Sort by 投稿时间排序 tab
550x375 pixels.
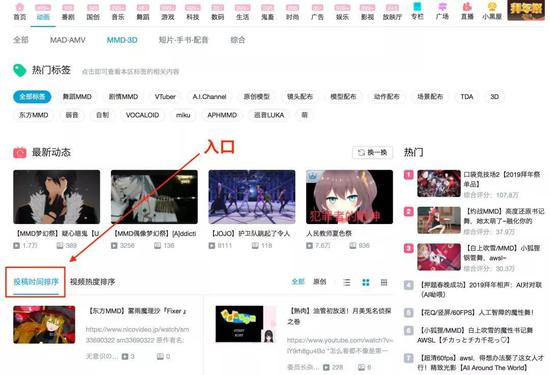click(36, 282)
